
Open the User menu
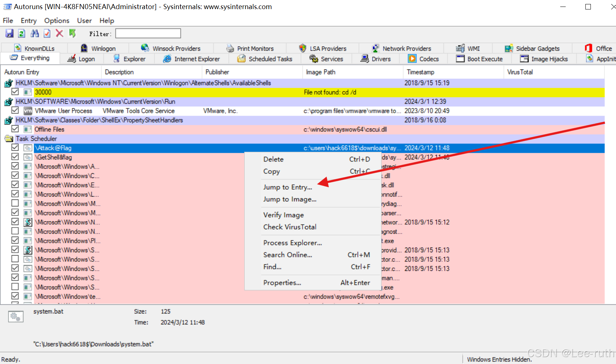point(84,20)
